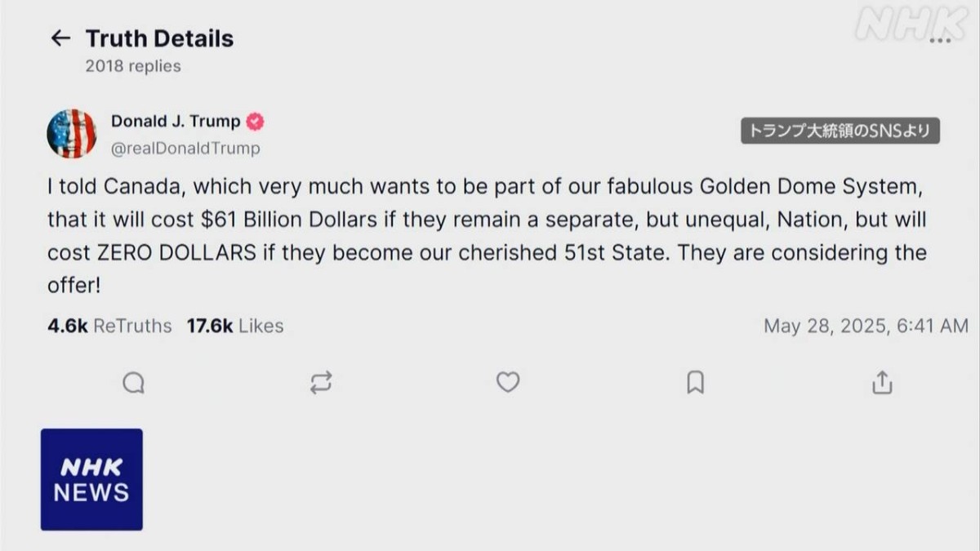Like the post with the heart icon
The height and width of the screenshot is (551, 980).
(x=508, y=381)
